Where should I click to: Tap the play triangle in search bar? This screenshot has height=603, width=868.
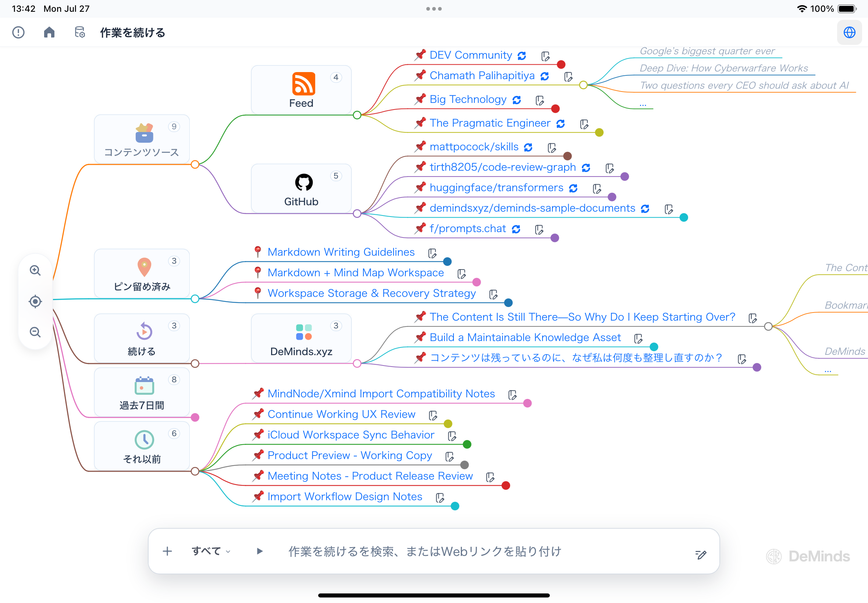(260, 551)
